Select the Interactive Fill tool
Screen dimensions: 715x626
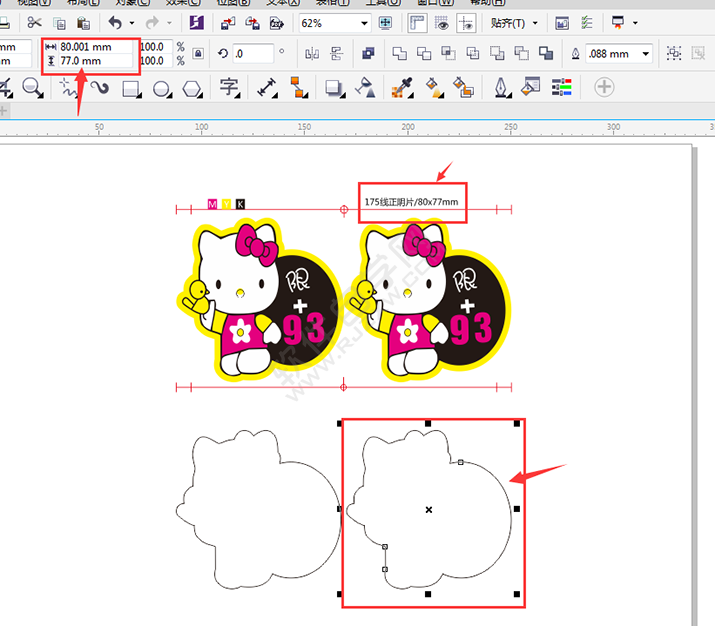[434, 88]
